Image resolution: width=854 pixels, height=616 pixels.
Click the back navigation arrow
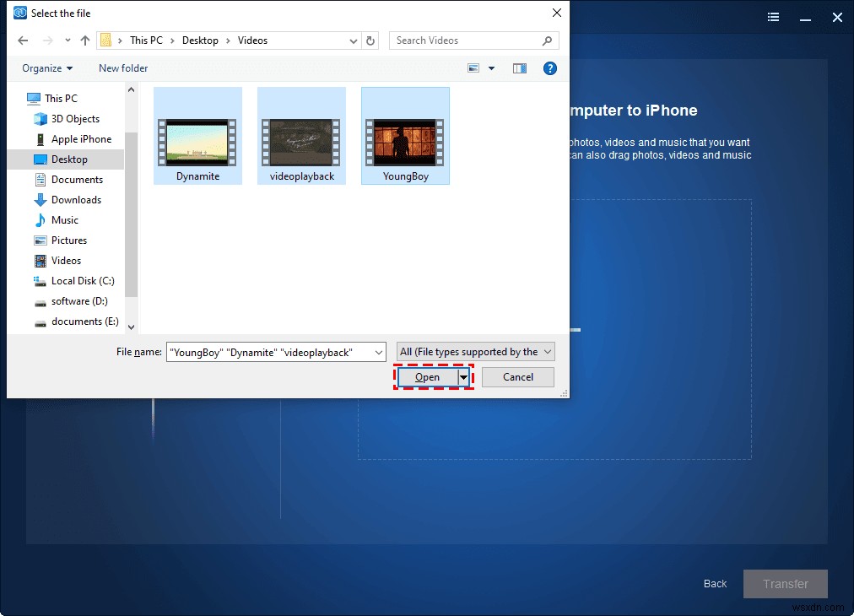coord(23,40)
